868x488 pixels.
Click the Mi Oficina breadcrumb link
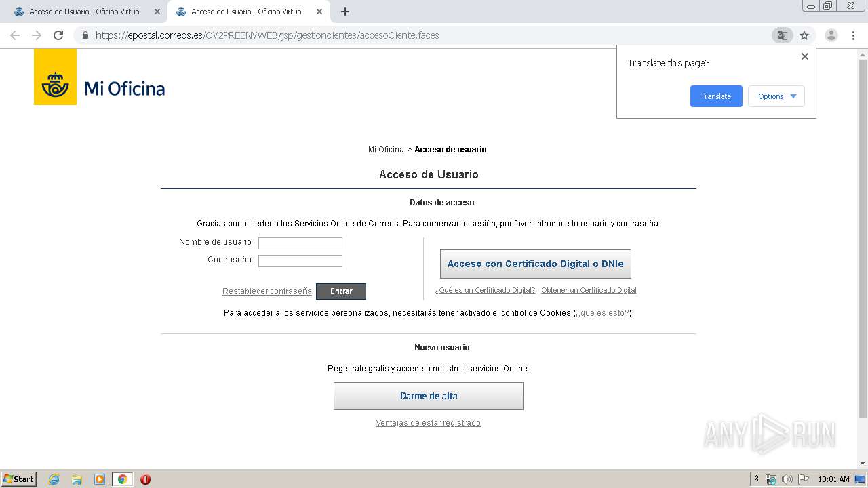[386, 150]
